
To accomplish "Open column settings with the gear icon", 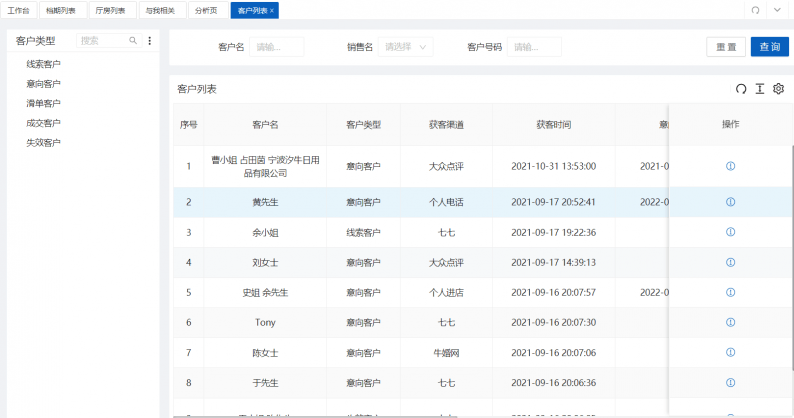I will click(778, 89).
